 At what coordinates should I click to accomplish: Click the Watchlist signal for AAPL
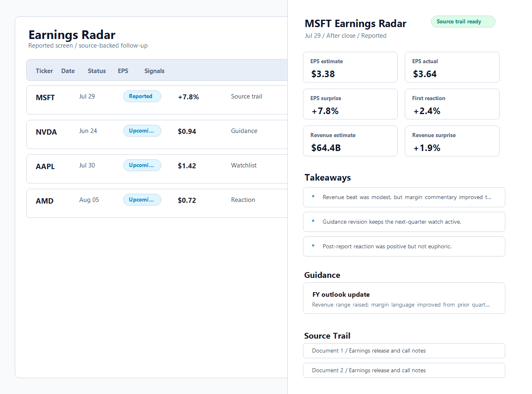tap(244, 165)
